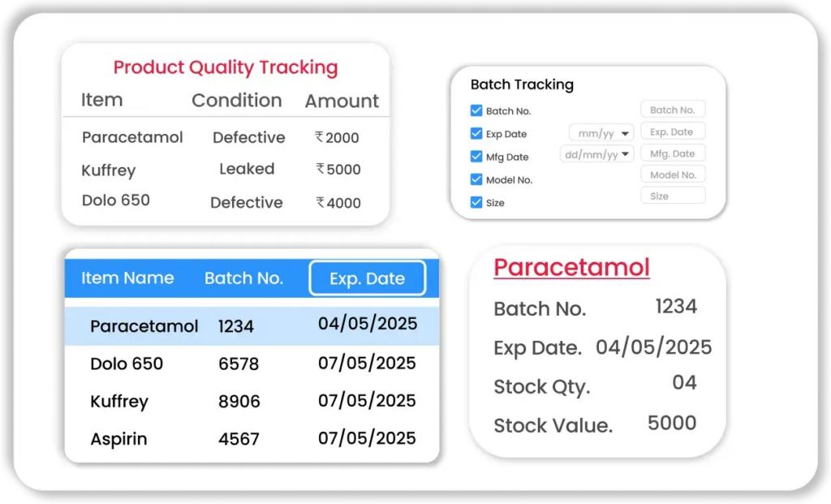Click the Exp. Date column header

[x=367, y=278]
